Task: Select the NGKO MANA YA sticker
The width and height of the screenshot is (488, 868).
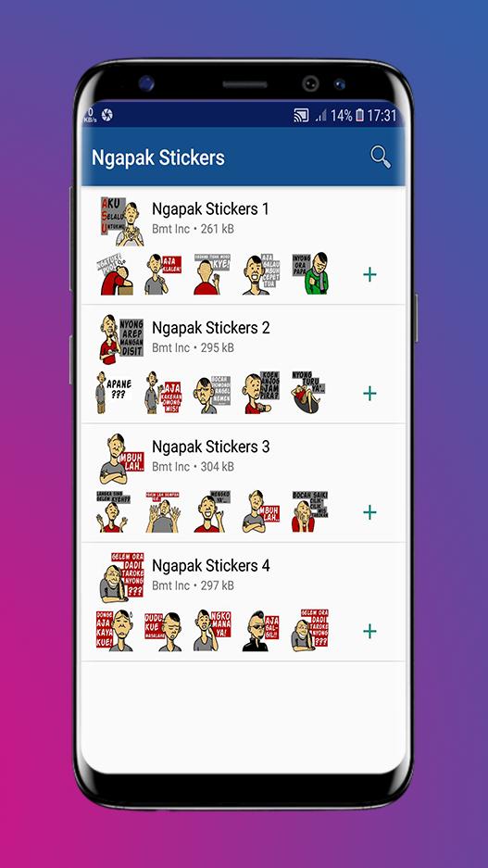Action: 212,631
